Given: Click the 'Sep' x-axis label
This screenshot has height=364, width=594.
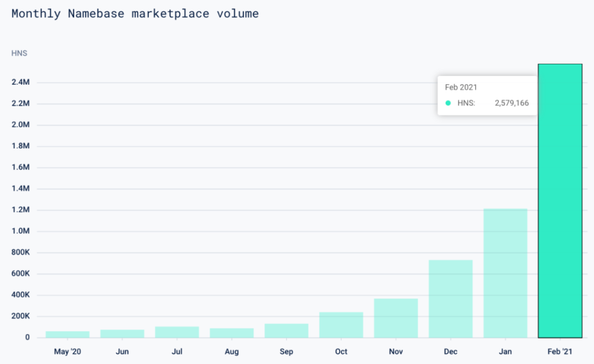Looking at the screenshot, I should tap(287, 352).
